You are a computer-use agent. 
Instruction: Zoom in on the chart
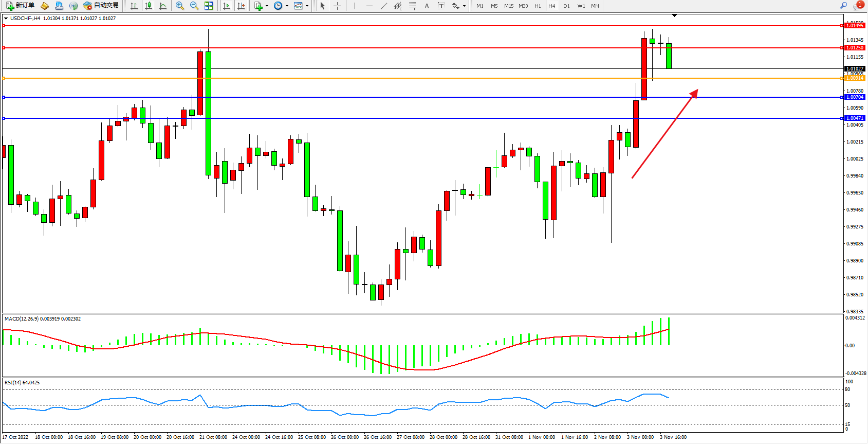tap(180, 6)
